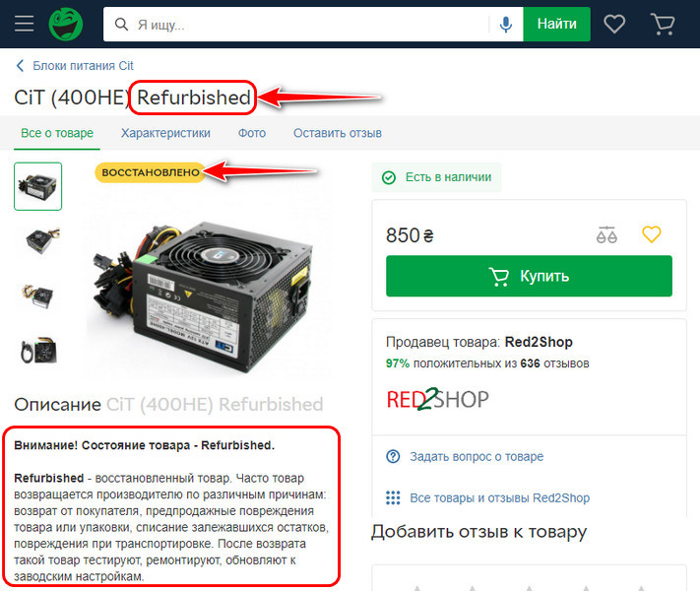Viewport: 700px width, 591px height.
Task: Click the Описание heading
Action: (57, 404)
